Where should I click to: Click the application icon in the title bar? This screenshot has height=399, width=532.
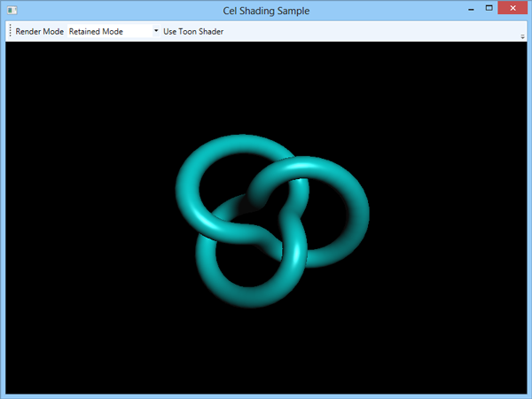[x=12, y=11]
